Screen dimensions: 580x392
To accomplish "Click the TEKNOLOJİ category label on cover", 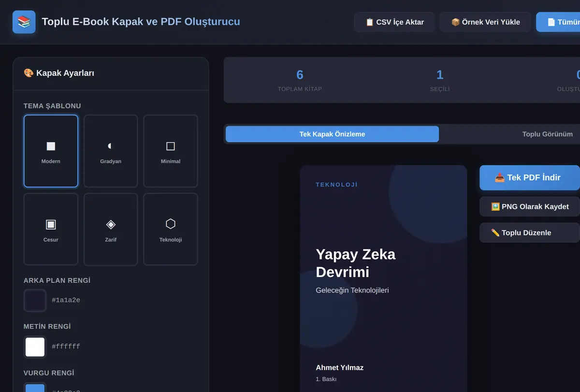I will pos(337,185).
